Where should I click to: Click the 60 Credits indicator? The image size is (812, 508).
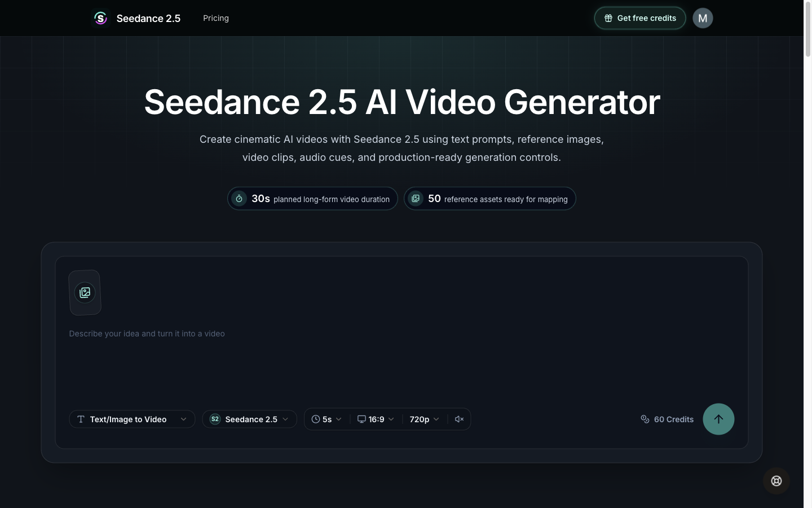pos(667,419)
